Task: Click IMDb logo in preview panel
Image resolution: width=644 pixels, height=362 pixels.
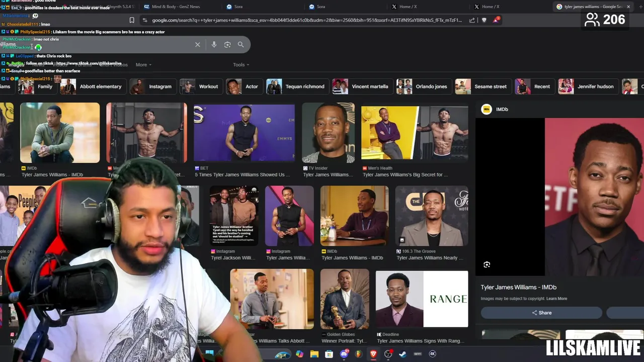Action: point(487,109)
